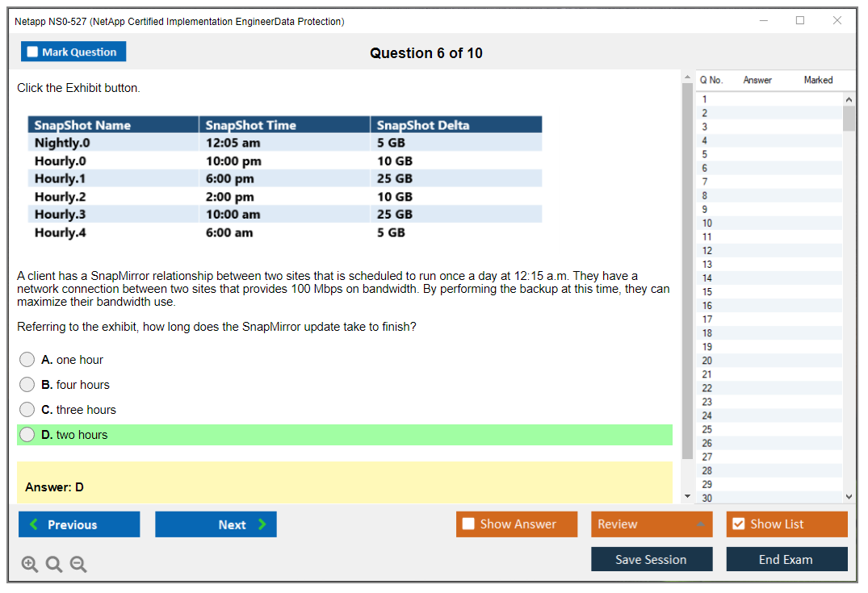Minimize the exam window
Screen dimensions: 868x593
[x=764, y=21]
